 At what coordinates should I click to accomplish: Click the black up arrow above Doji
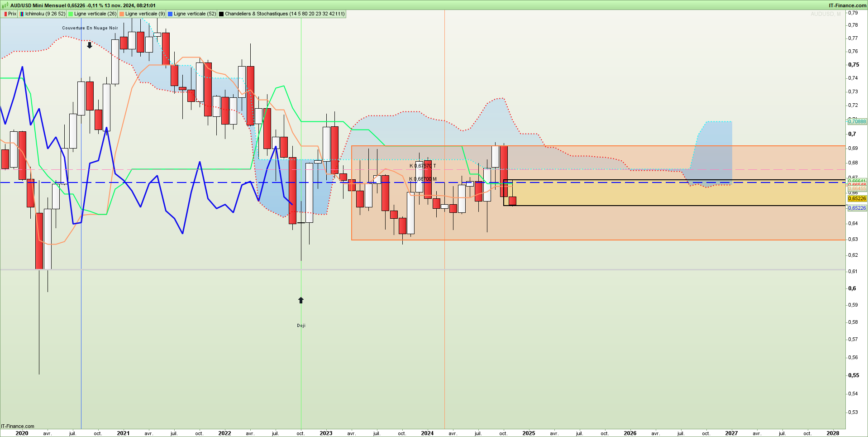pos(301,300)
